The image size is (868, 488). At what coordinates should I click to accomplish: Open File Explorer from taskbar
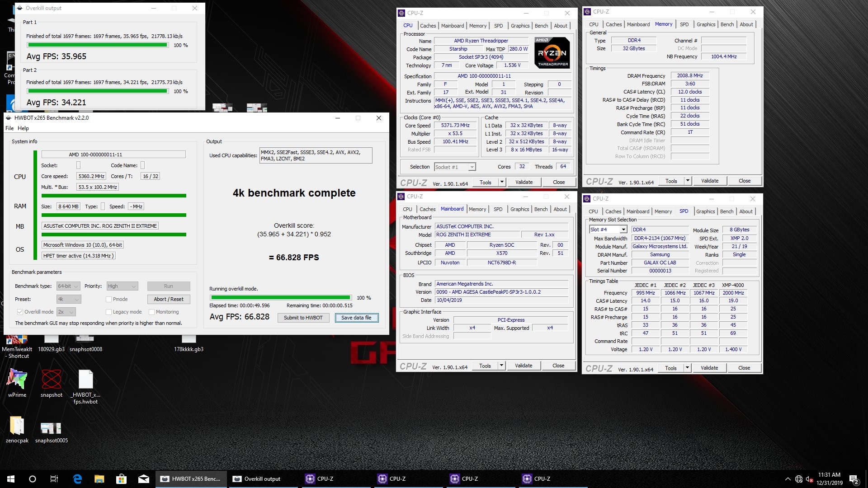(99, 479)
